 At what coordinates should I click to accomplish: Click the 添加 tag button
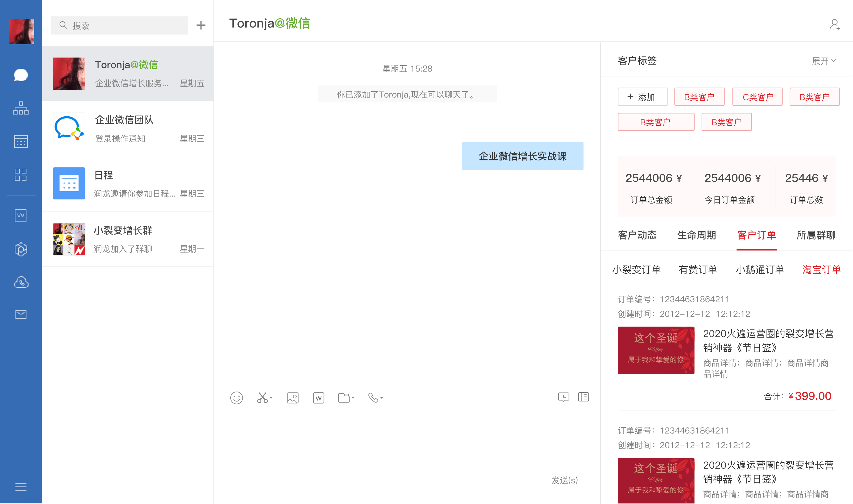point(643,97)
